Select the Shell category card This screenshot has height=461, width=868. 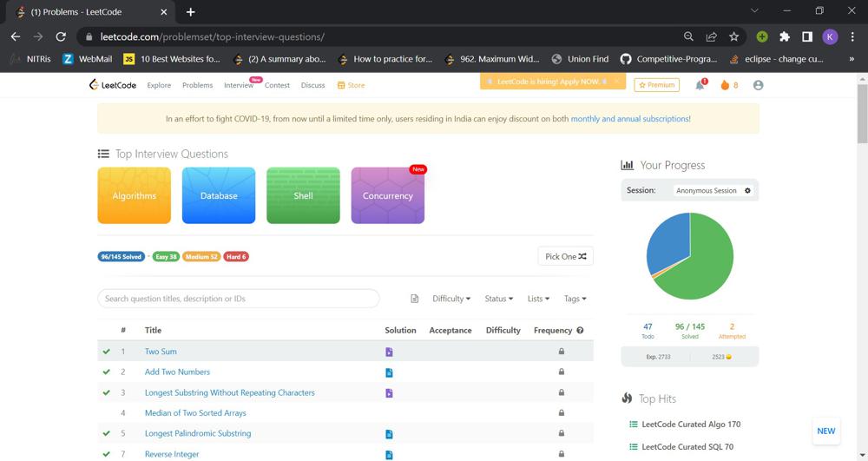click(303, 195)
